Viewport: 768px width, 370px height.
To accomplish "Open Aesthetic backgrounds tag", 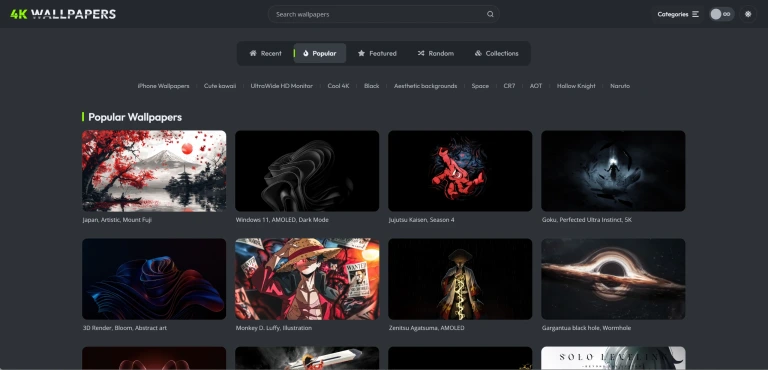I will (x=426, y=86).
